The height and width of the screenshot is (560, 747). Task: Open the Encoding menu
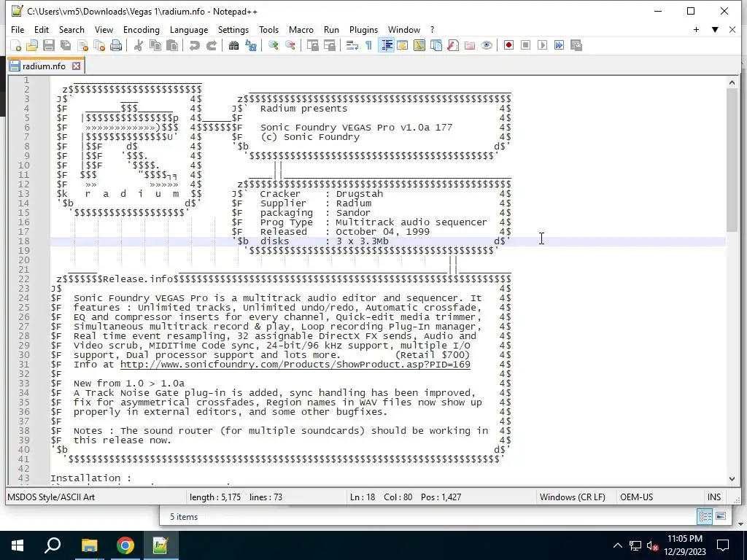(142, 29)
